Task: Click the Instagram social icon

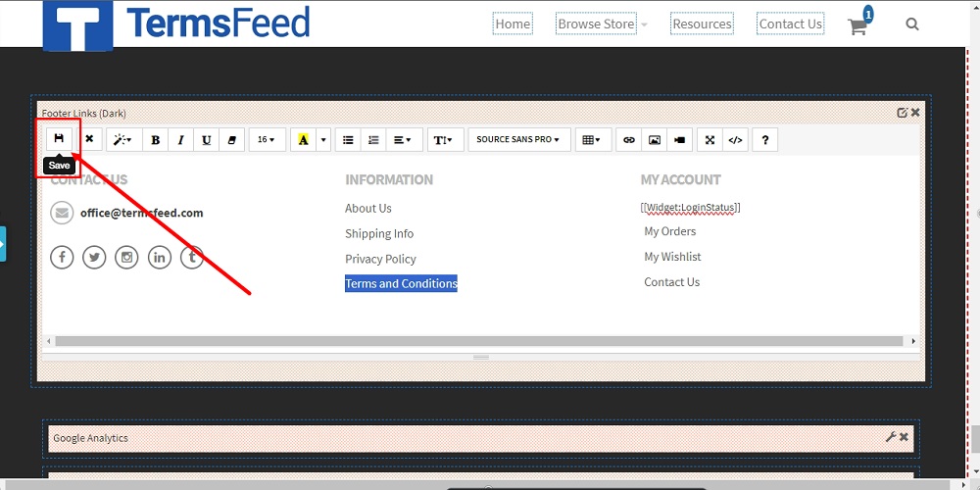Action: point(126,257)
